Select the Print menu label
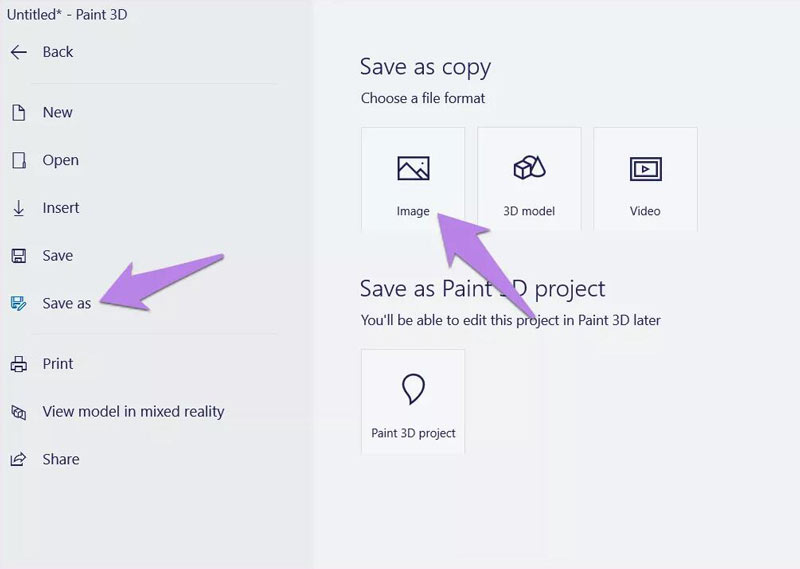Screen dimensions: 800x569 click(x=58, y=364)
